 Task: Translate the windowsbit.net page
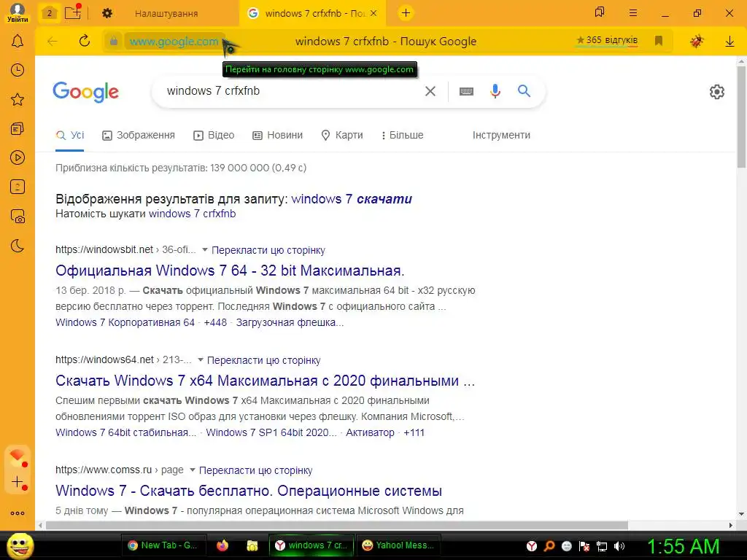click(268, 250)
